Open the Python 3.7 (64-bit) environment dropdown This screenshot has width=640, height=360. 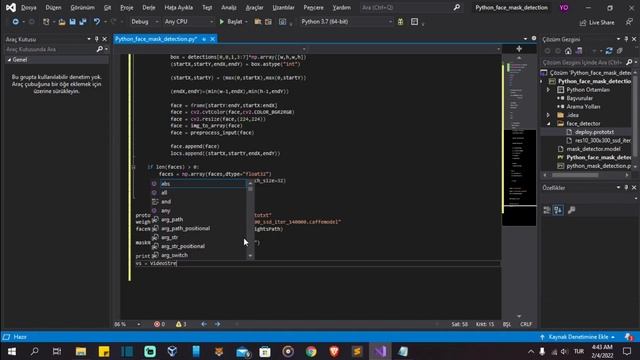[347, 22]
